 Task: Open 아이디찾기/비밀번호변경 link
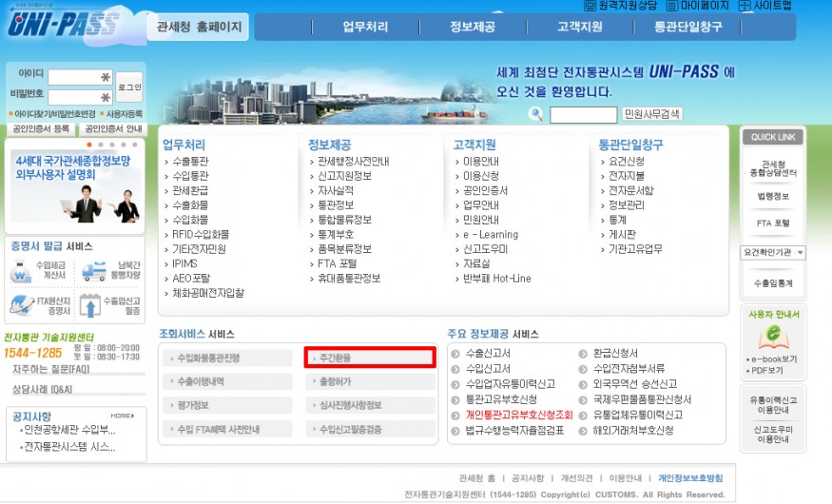click(x=52, y=114)
